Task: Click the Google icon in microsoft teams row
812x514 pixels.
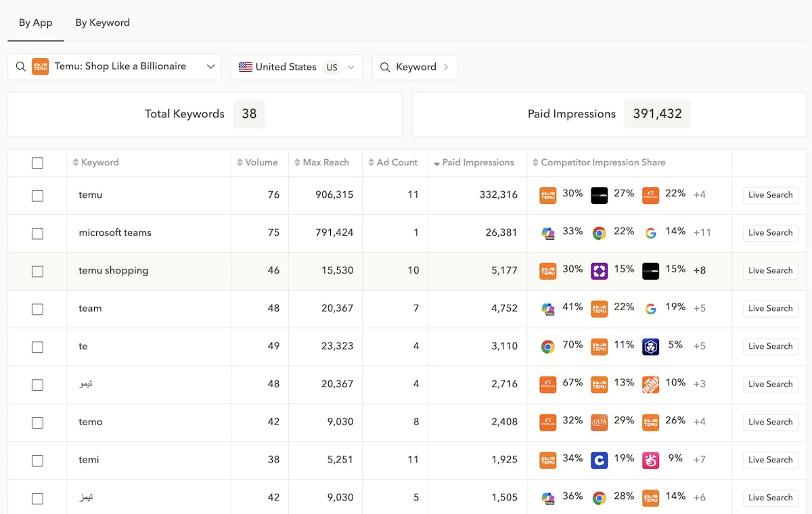Action: click(650, 233)
